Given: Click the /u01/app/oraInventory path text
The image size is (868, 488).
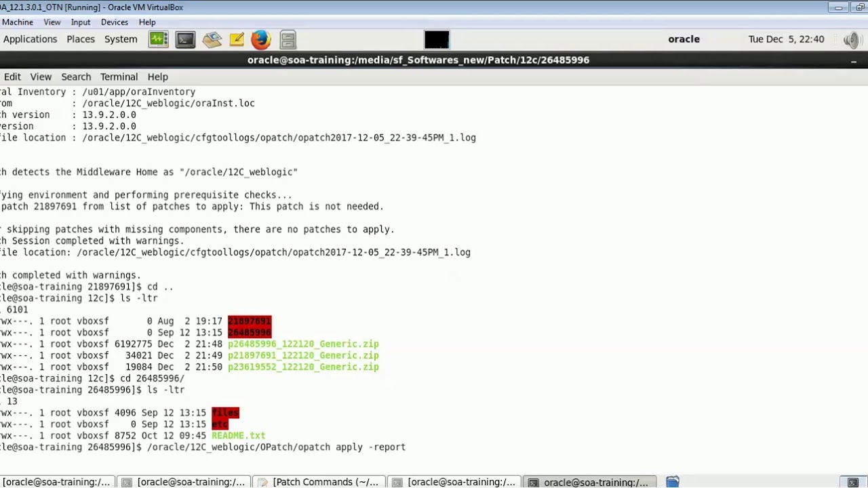Looking at the screenshot, I should point(139,91).
